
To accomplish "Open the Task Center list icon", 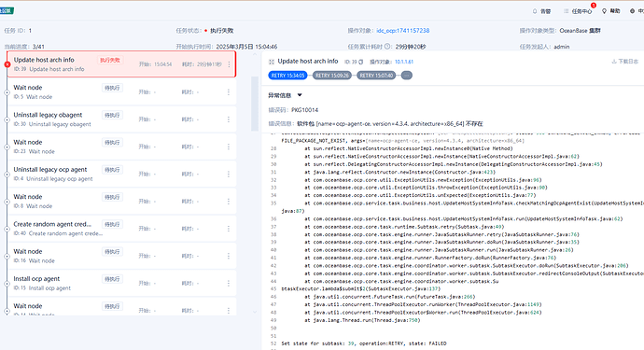I will click(x=567, y=11).
